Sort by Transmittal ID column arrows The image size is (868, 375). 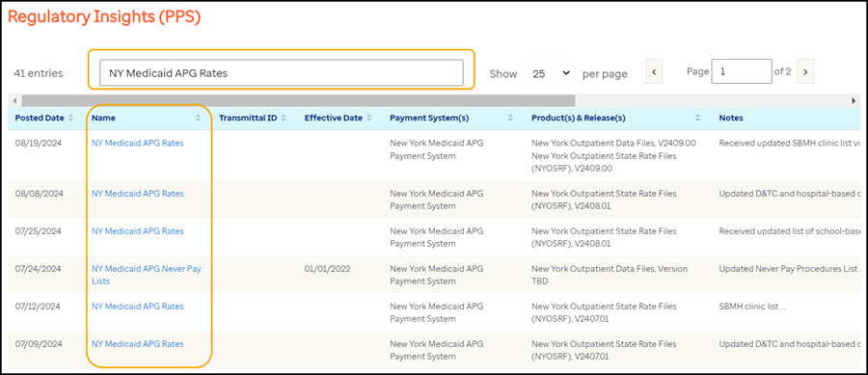tap(284, 118)
